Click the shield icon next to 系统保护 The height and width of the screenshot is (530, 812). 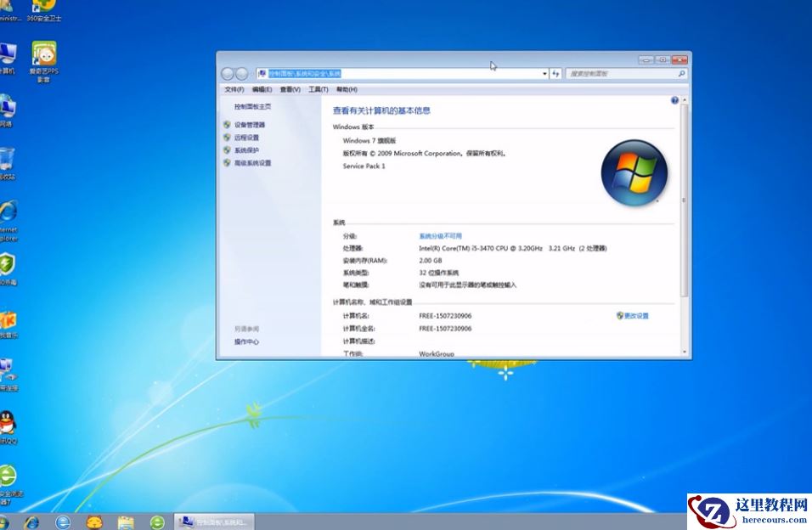pyautogui.click(x=227, y=150)
